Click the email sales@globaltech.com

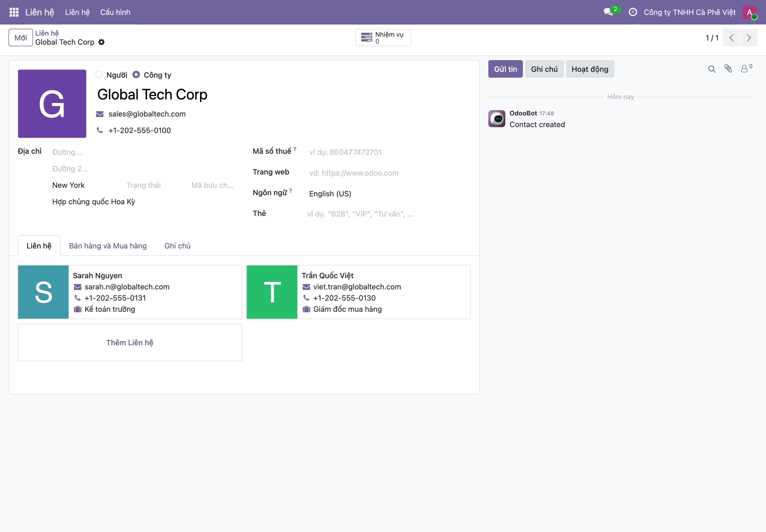[x=147, y=114]
